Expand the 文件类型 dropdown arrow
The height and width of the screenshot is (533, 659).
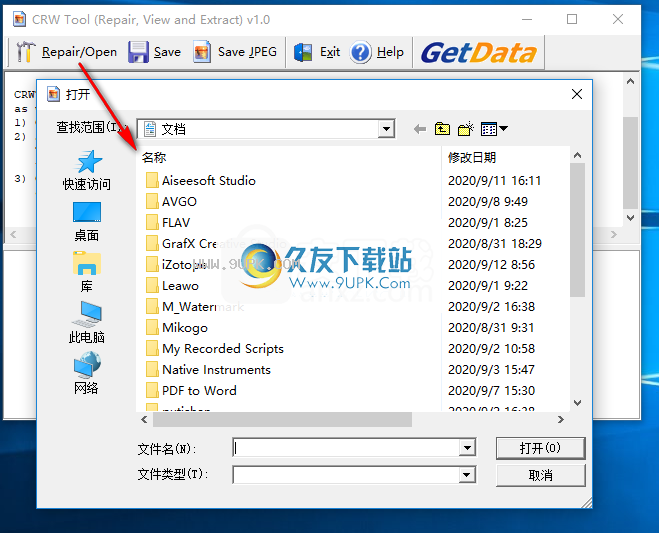tap(467, 475)
